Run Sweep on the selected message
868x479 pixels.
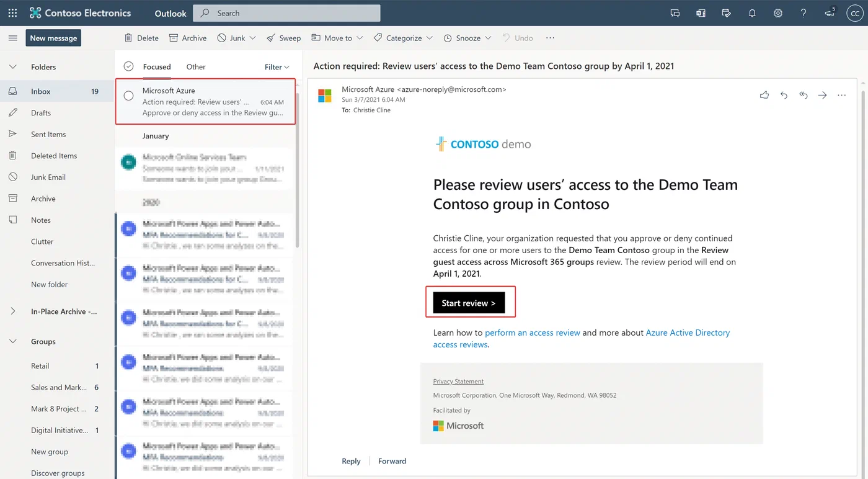(x=283, y=38)
